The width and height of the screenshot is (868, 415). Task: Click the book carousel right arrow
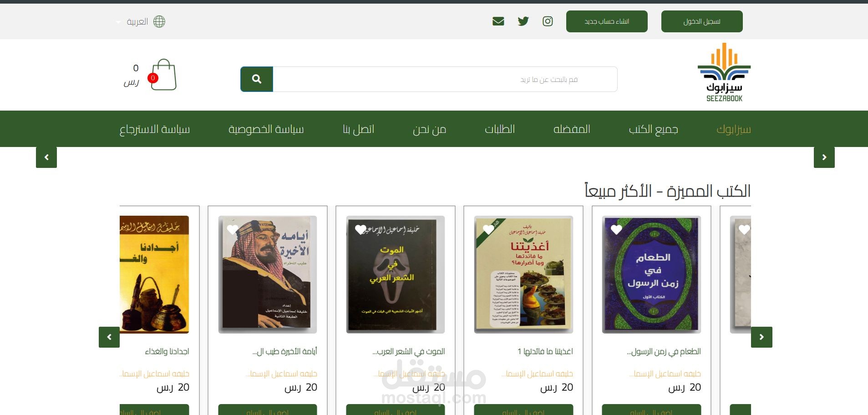click(x=761, y=337)
